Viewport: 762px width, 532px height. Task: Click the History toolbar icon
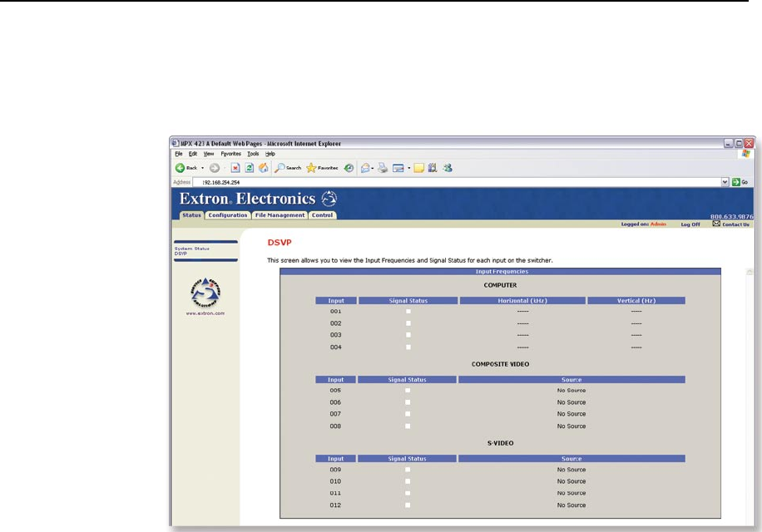tap(349, 168)
